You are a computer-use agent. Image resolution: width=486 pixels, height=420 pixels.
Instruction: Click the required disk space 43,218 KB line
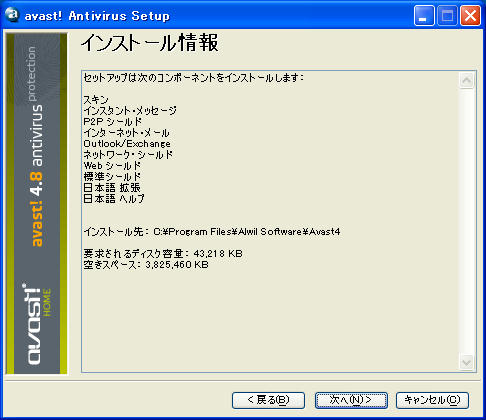[x=163, y=254]
